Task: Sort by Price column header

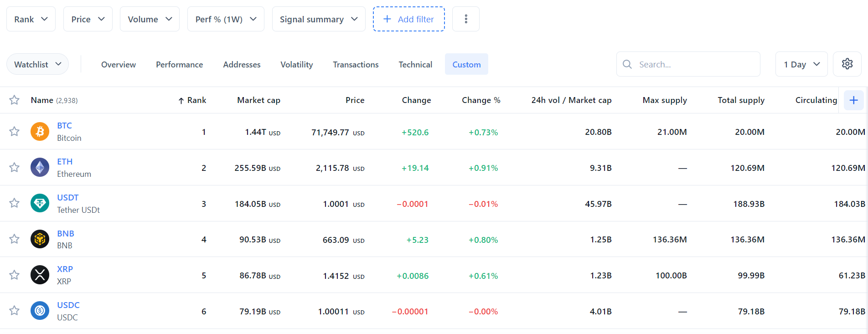Action: click(x=355, y=100)
